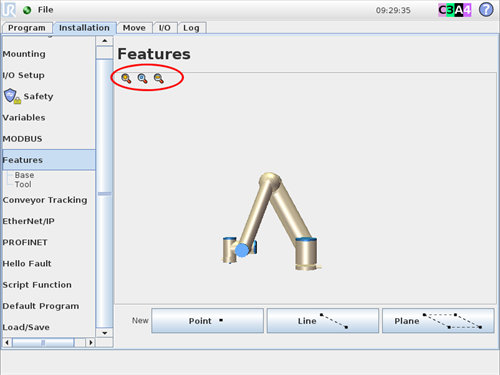Select the Tool feature tree item
Screen dimensions: 500x375
coord(23,184)
